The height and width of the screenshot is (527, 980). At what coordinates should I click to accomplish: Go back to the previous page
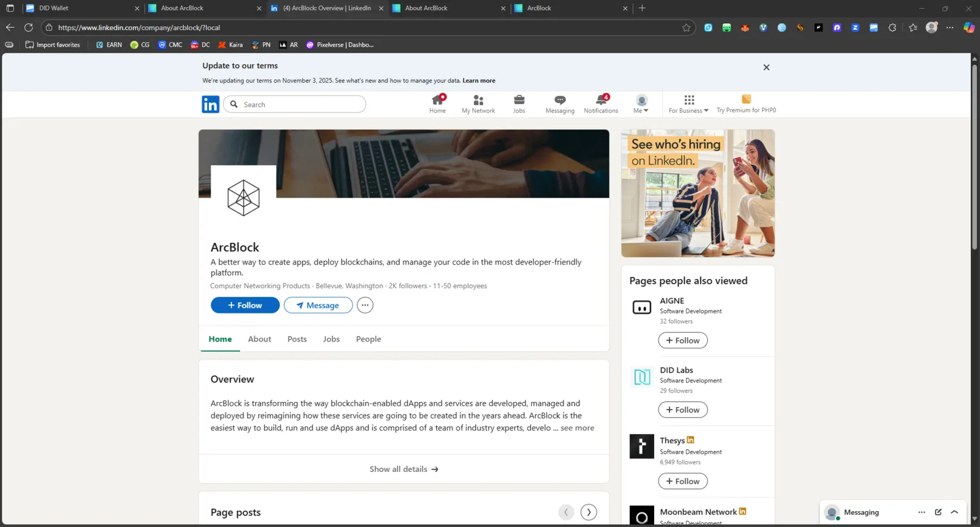click(10, 28)
